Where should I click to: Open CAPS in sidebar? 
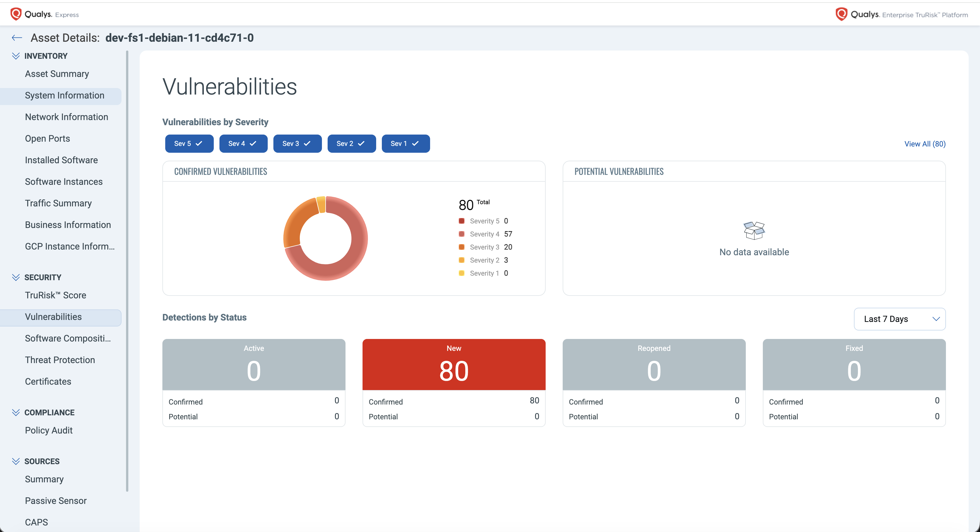coord(36,522)
